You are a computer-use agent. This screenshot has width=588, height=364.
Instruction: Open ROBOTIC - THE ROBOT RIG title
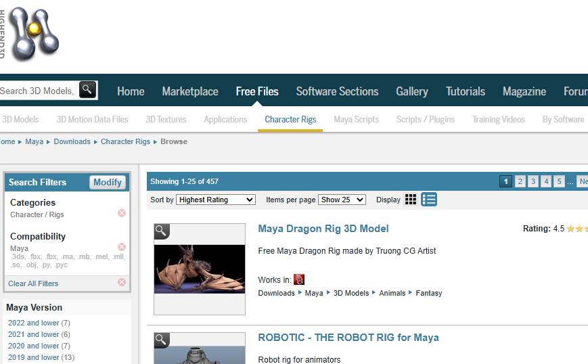pos(348,338)
